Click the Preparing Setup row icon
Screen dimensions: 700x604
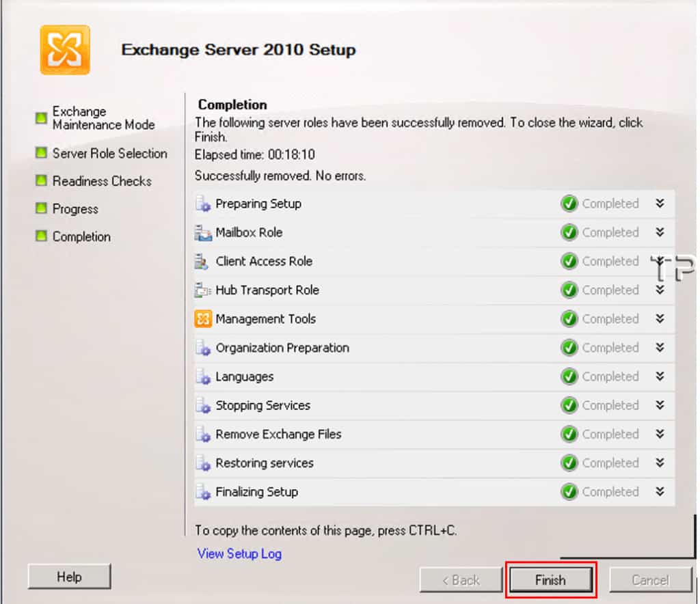[202, 204]
